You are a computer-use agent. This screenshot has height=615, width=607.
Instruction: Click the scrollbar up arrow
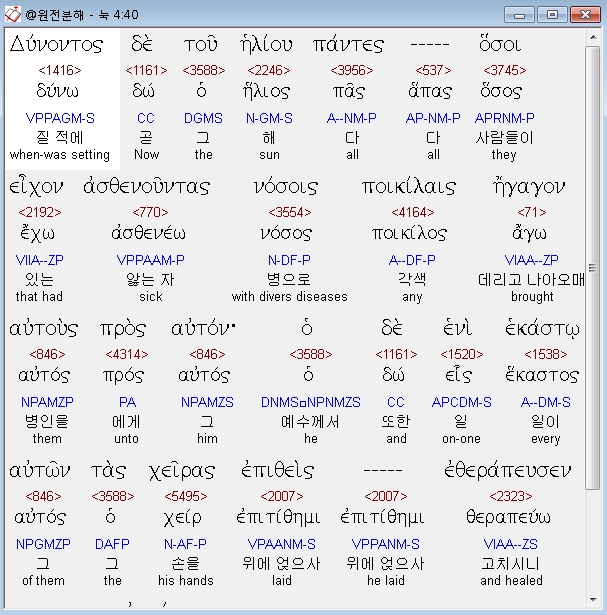coord(593,37)
